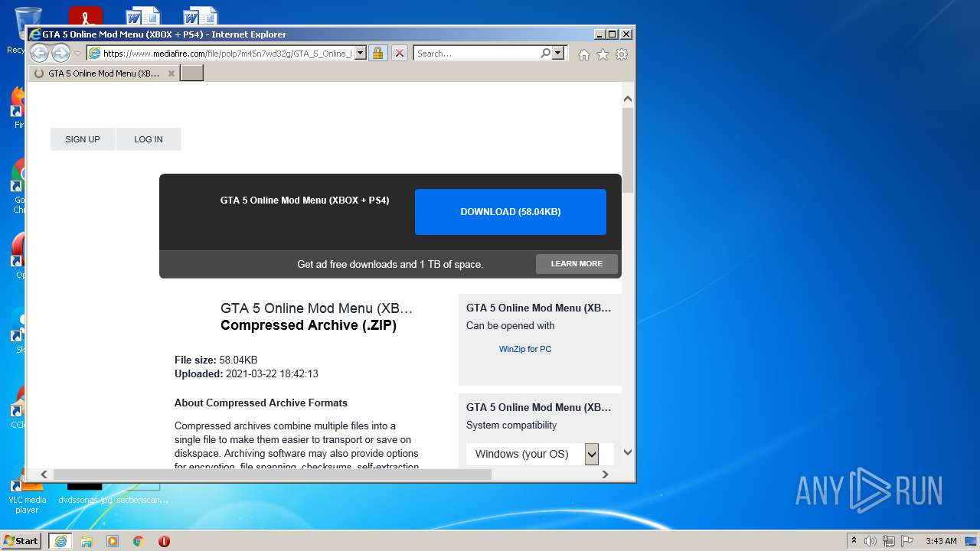Open Favorites star icon
This screenshot has width=980, height=551.
click(x=603, y=54)
